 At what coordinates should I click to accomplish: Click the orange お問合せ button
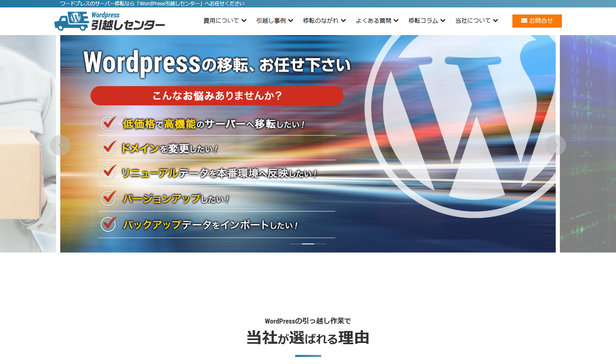[537, 21]
